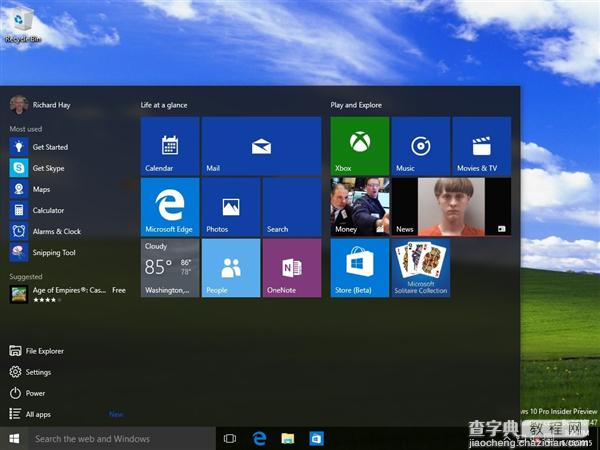This screenshot has height=450, width=600.
Task: Open Store from the taskbar
Action: (x=316, y=439)
